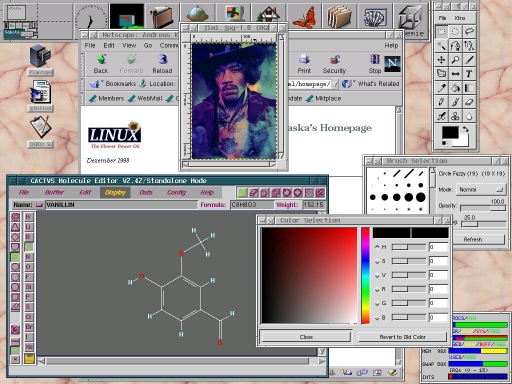The image size is (512, 384).
Task: Open the Config menu in molecule editor
Action: (x=176, y=192)
